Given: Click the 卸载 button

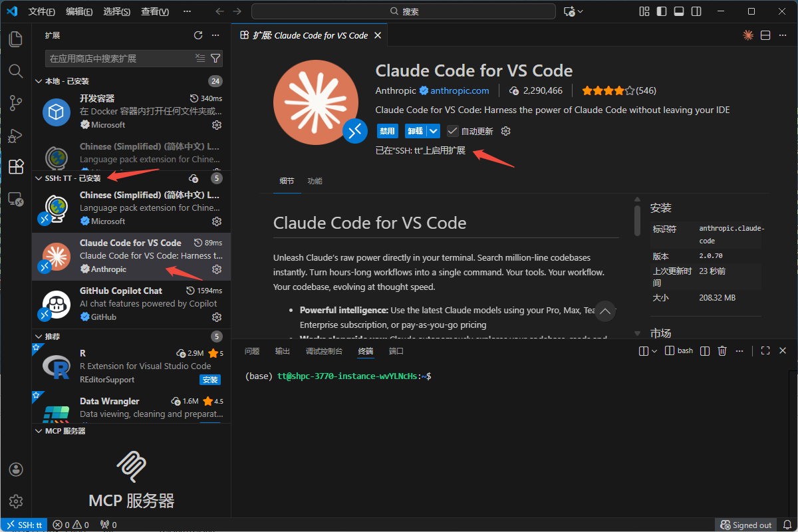Looking at the screenshot, I should [416, 131].
